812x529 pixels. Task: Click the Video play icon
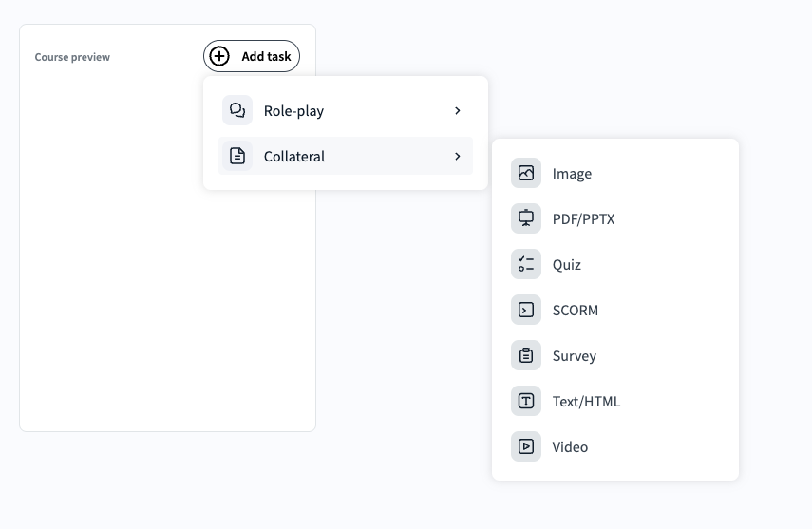coord(526,446)
